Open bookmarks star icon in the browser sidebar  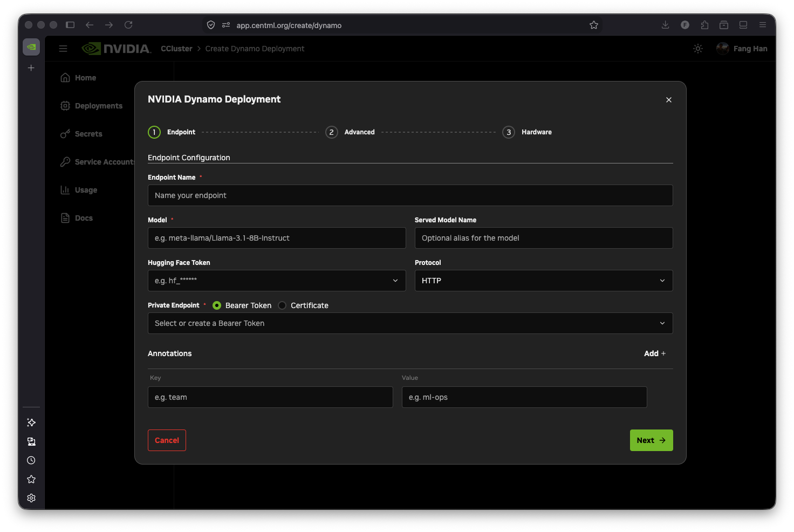pyautogui.click(x=31, y=479)
